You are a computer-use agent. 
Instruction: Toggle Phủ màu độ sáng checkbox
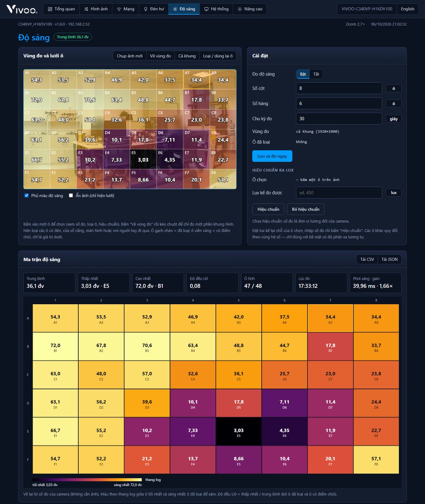[x=27, y=196]
